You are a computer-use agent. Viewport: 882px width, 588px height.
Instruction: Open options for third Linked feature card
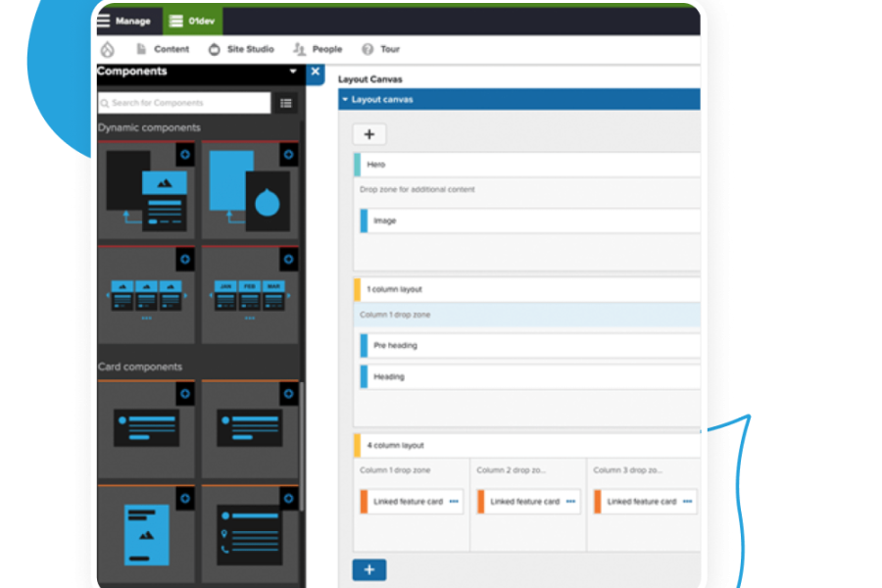tap(687, 502)
